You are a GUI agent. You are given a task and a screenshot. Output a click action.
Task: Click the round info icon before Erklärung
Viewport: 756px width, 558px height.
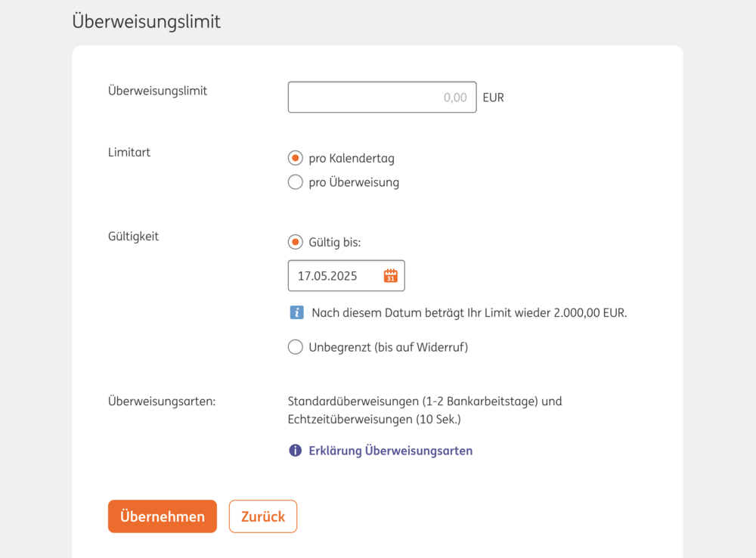tap(296, 451)
